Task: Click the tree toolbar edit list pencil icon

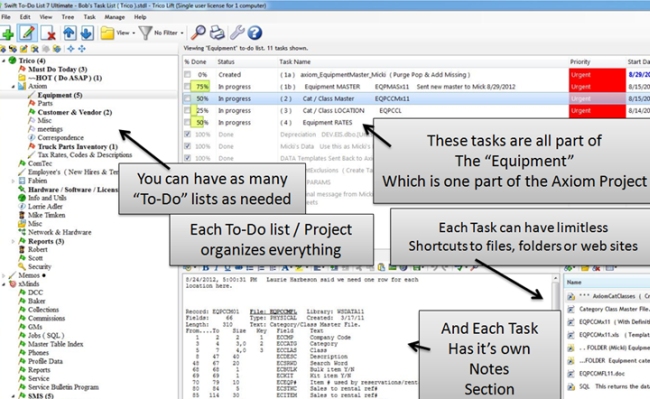Action: [x=24, y=49]
